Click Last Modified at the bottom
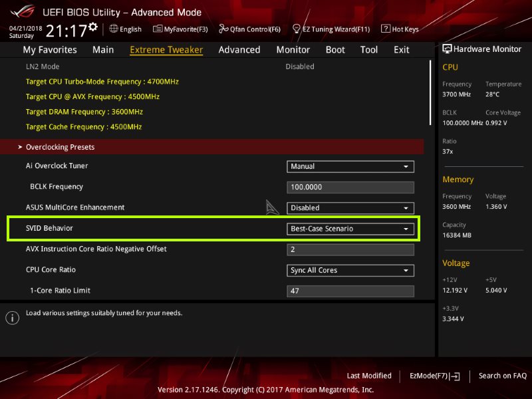The width and height of the screenshot is (532, 399). (x=369, y=376)
